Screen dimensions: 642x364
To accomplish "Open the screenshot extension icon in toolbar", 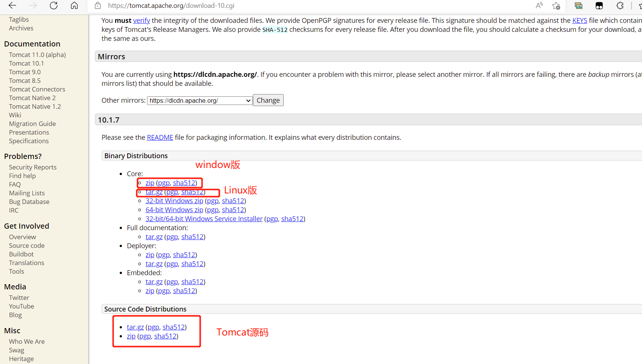I will 579,6.
